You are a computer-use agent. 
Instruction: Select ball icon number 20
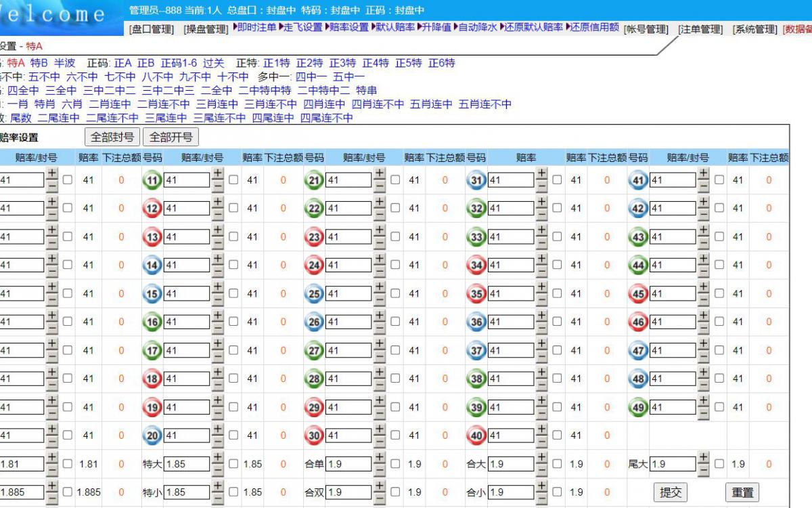(153, 436)
